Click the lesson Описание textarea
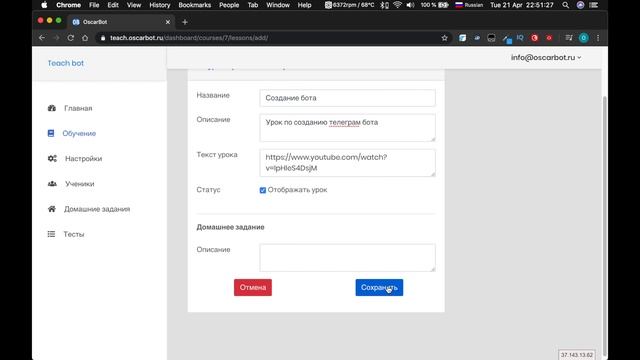This screenshot has width=640, height=360. pos(347,128)
